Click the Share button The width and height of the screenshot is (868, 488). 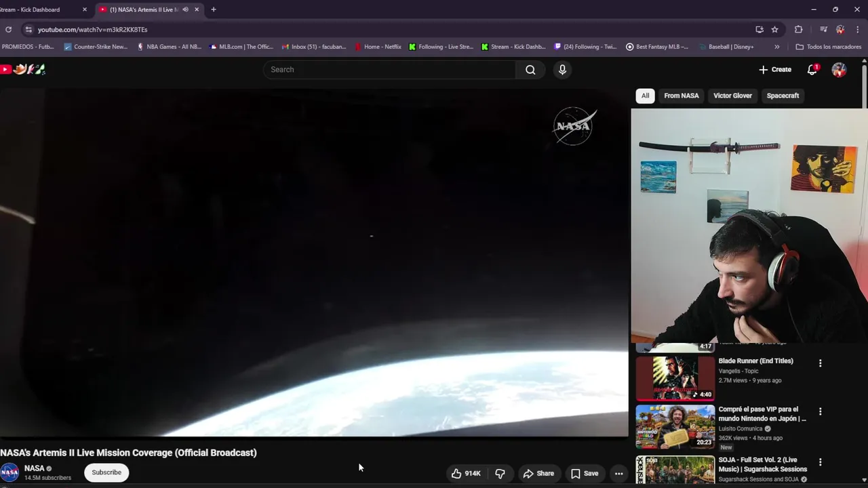(538, 473)
